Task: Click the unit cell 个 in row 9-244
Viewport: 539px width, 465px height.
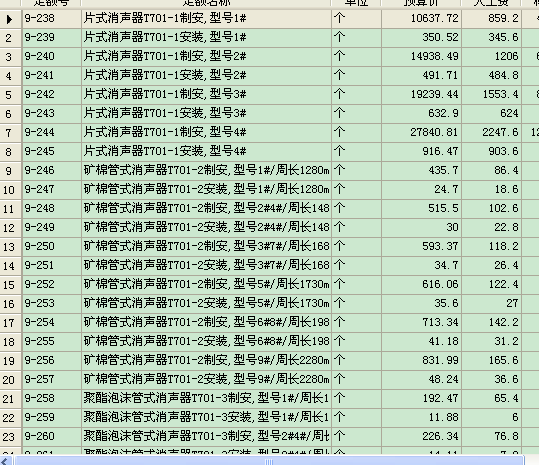Action: 356,133
